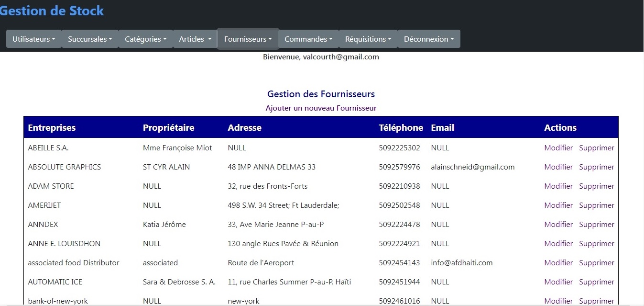The image size is (644, 306).
Task: Click Ajouter un nouveau Fournisseur link
Action: click(321, 108)
